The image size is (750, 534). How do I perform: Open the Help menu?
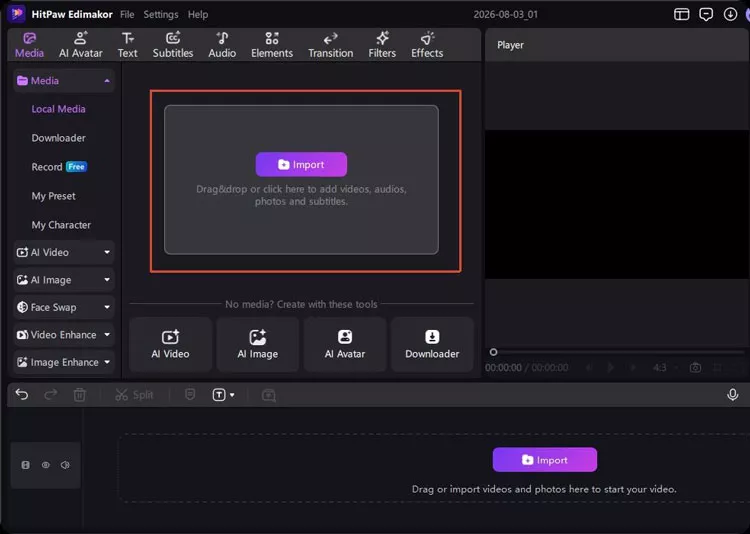(x=198, y=14)
